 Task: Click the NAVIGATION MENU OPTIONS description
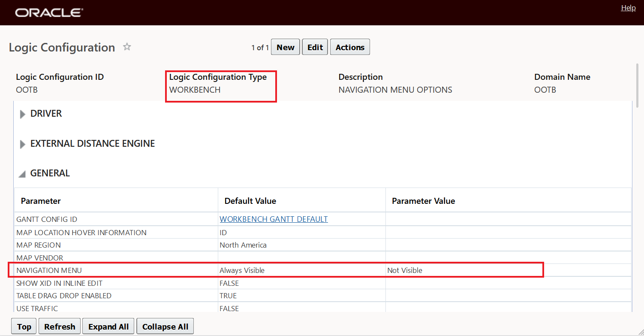[395, 90]
